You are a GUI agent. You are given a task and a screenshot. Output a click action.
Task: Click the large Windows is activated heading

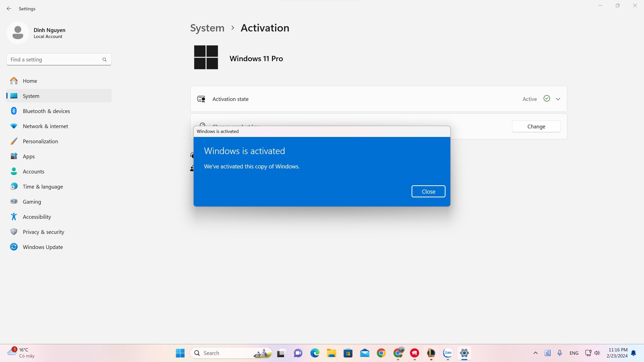tap(245, 151)
